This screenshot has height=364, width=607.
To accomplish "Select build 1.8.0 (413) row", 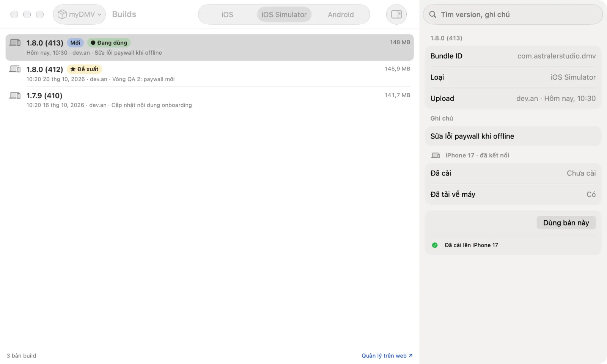I will [x=209, y=47].
